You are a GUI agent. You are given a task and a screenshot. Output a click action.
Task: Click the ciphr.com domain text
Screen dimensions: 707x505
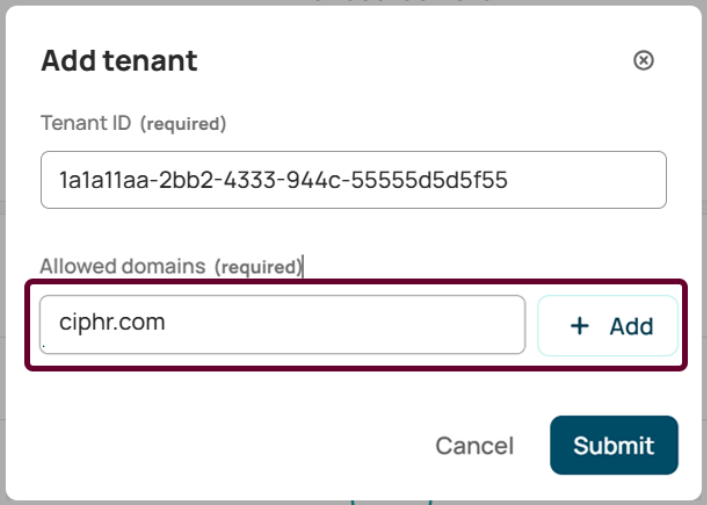point(112,323)
